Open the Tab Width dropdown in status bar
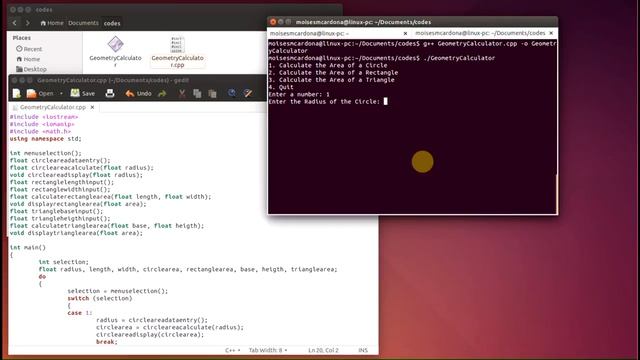 (268, 350)
